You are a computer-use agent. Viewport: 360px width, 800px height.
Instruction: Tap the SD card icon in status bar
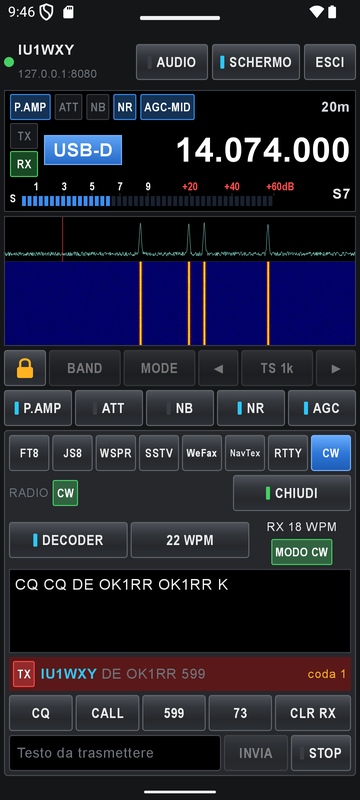tap(68, 12)
